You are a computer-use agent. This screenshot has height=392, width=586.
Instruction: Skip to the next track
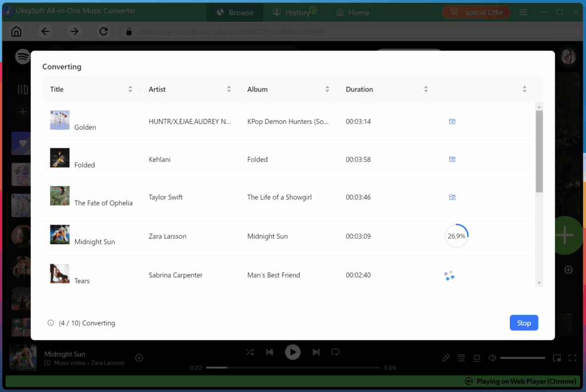coord(316,352)
